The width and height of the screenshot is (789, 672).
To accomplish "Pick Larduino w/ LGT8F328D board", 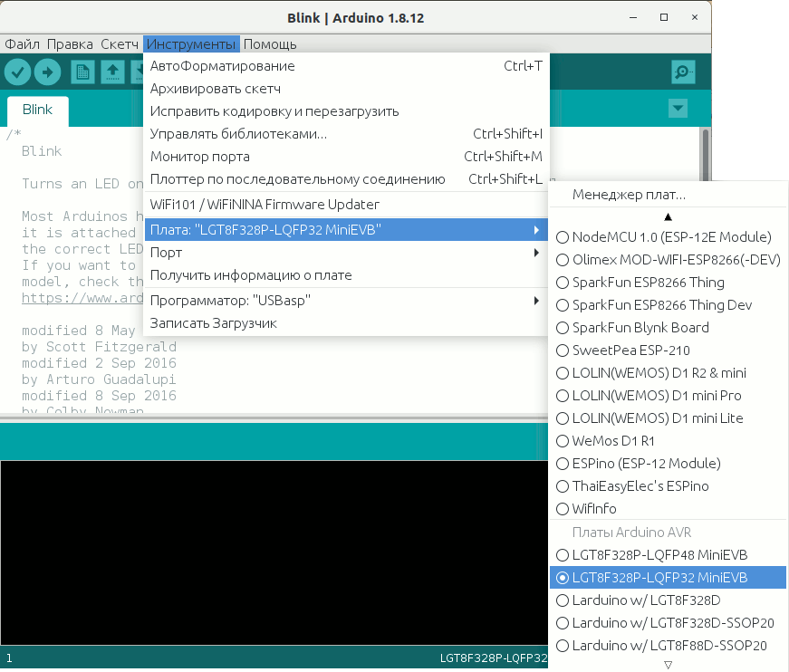I will pyautogui.click(x=668, y=600).
